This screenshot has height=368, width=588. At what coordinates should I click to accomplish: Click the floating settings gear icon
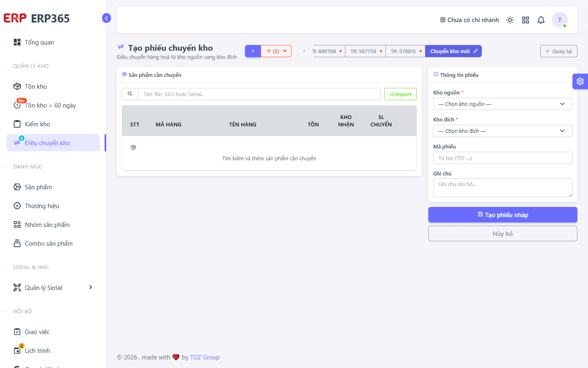click(580, 81)
